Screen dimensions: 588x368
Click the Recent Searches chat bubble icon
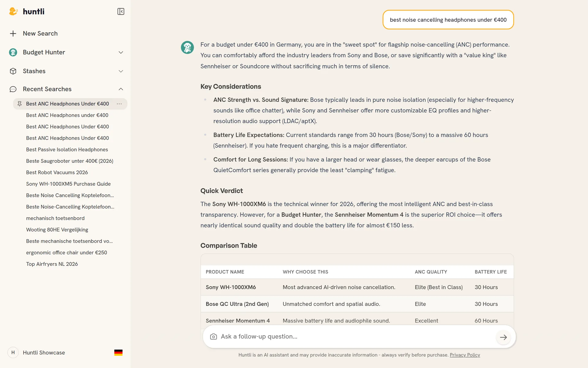[x=13, y=89]
